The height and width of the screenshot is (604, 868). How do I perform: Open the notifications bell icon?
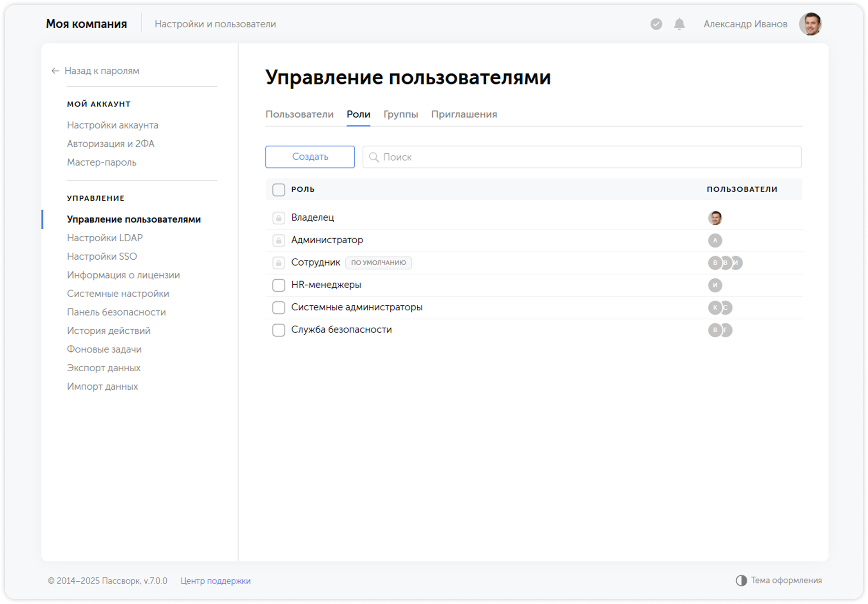pos(679,24)
